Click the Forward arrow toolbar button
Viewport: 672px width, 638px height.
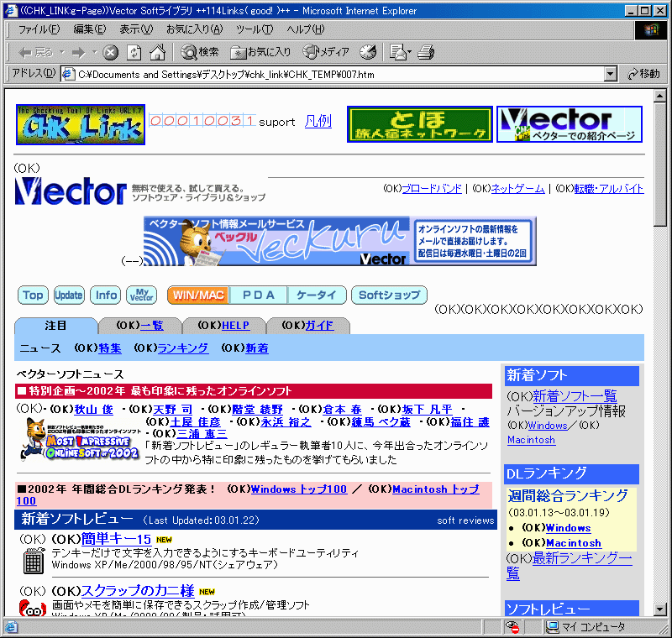pyautogui.click(x=79, y=53)
